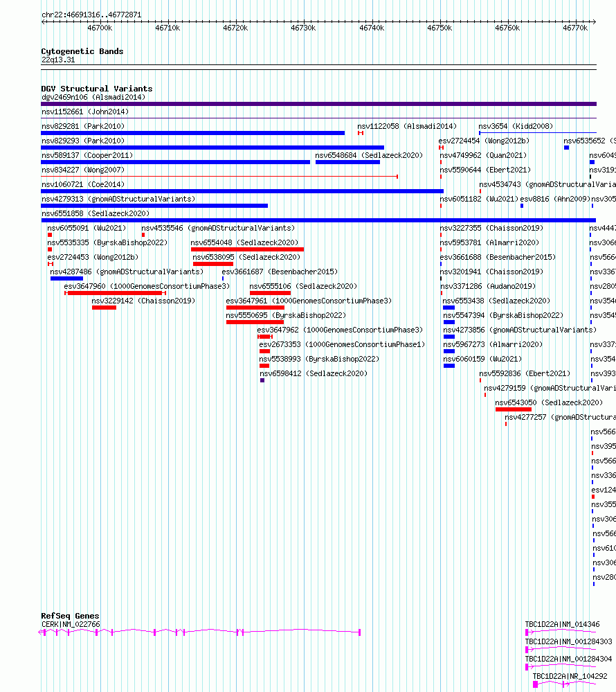Image resolution: width=616 pixels, height=692 pixels.
Task: Click nsv6554048 (Sedlazeck2020) label
Action: point(245,242)
